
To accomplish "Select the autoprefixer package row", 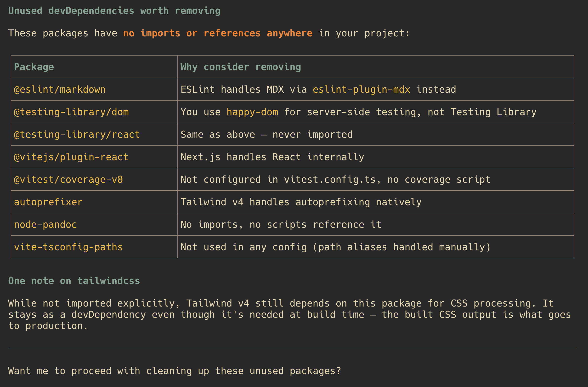I will tap(293, 202).
